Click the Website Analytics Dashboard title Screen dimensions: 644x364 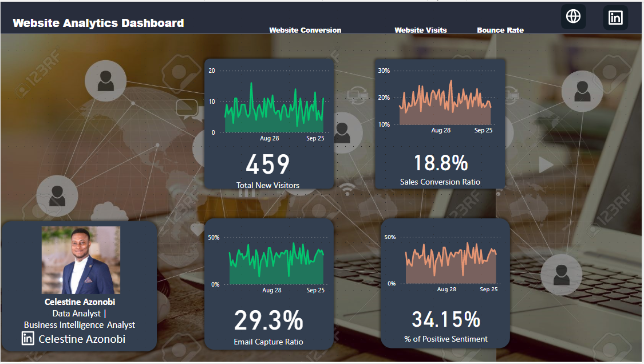tap(98, 23)
